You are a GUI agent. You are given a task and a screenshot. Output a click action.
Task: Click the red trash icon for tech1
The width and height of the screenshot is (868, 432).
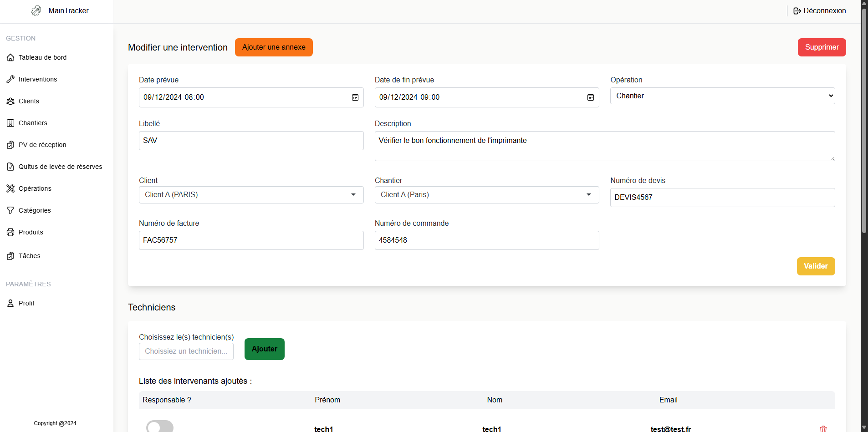point(823,428)
